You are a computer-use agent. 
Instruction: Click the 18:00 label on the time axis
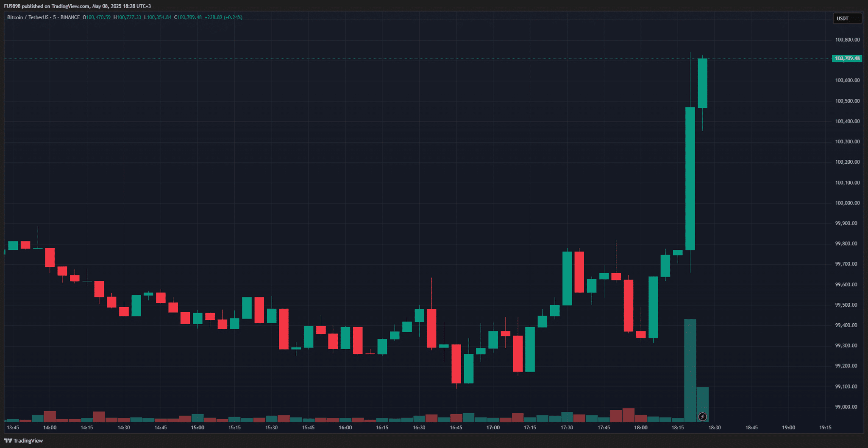(x=641, y=428)
